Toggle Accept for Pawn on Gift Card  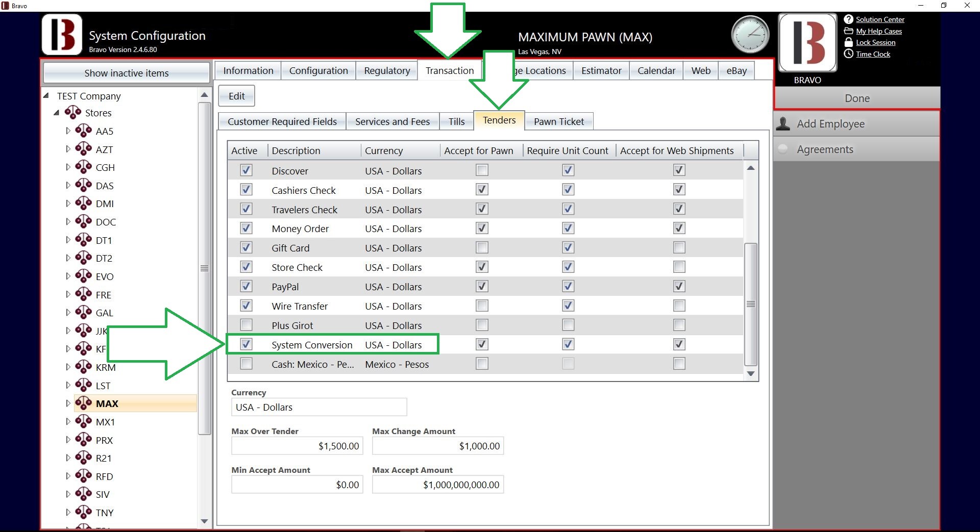point(482,248)
